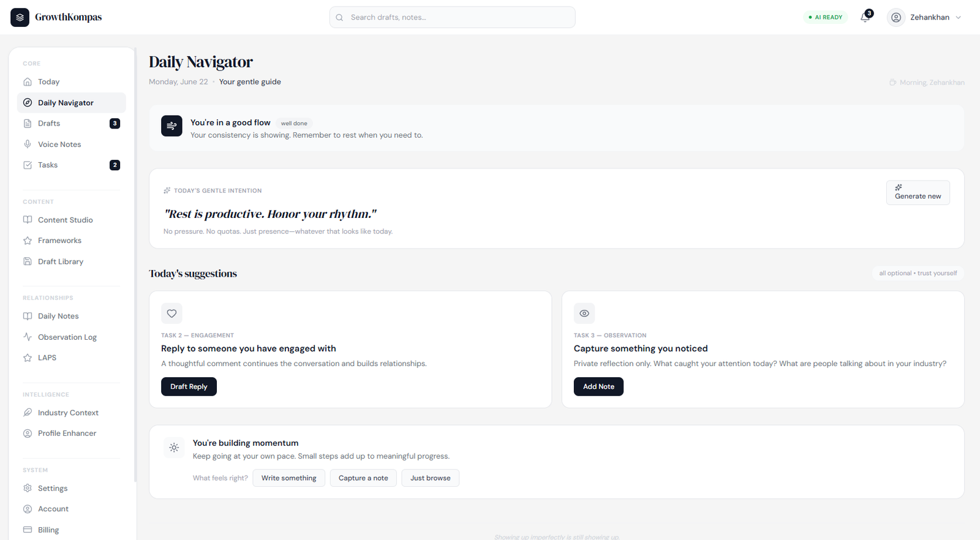
Task: Click Reply to someone you have engaged with
Action: 249,348
